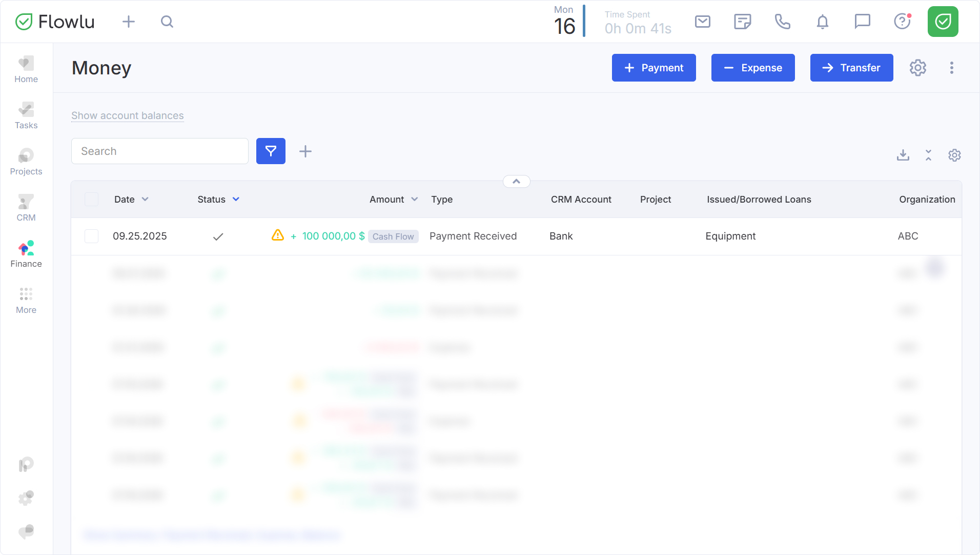
Task: Open CRM in the sidebar
Action: (x=26, y=208)
